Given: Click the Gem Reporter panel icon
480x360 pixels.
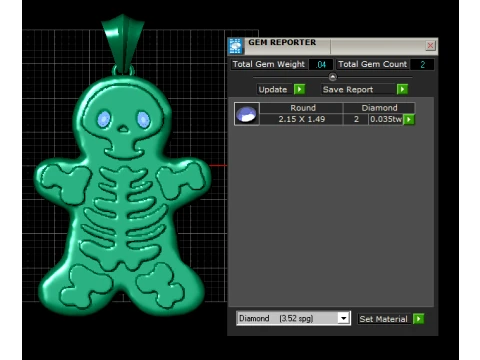Looking at the screenshot, I should (x=236, y=46).
